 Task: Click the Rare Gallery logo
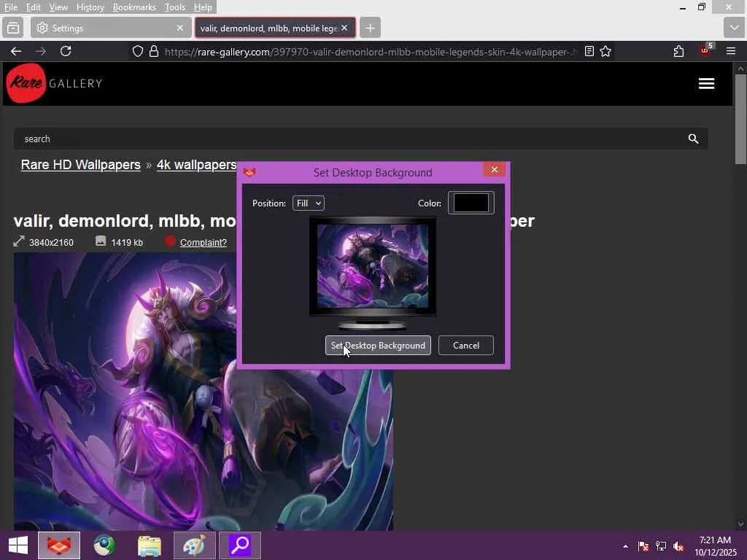pyautogui.click(x=54, y=83)
